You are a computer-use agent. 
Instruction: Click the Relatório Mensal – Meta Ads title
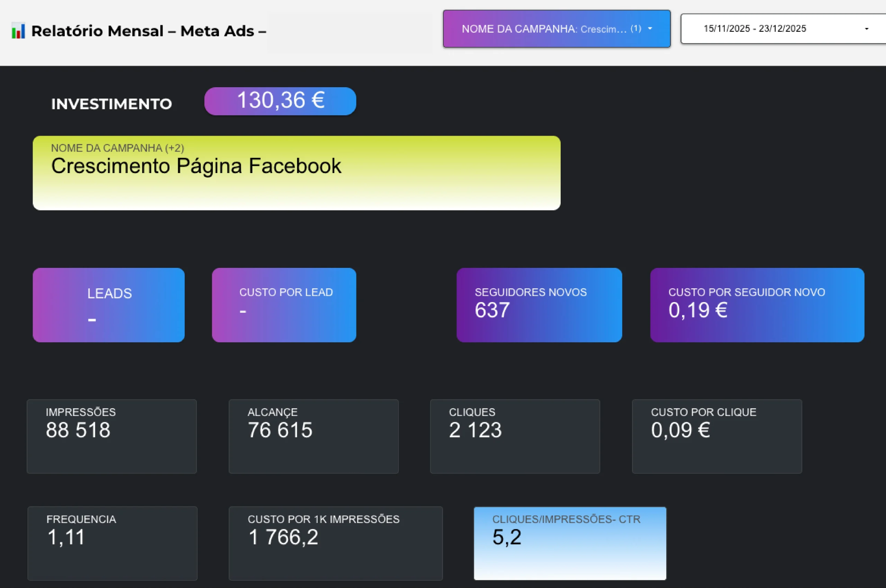[148, 31]
